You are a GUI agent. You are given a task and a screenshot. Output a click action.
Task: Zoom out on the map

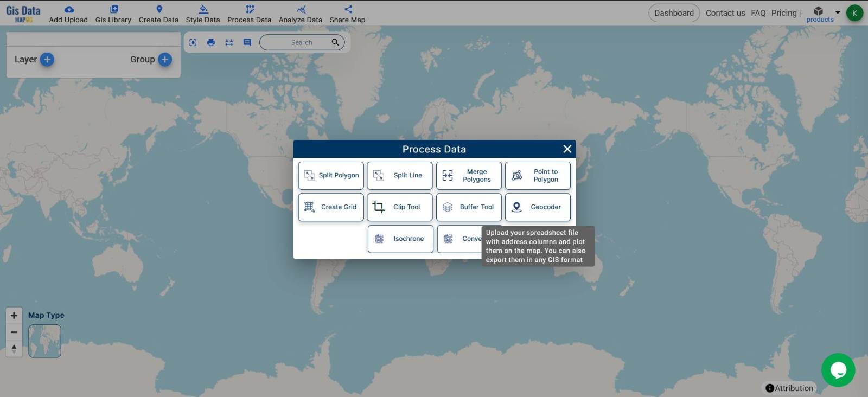pyautogui.click(x=14, y=332)
